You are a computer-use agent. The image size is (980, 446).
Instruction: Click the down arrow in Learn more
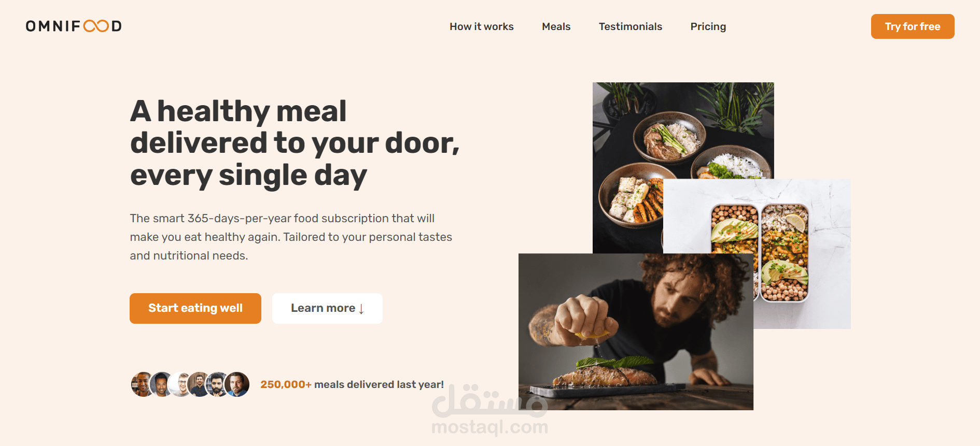tap(361, 309)
